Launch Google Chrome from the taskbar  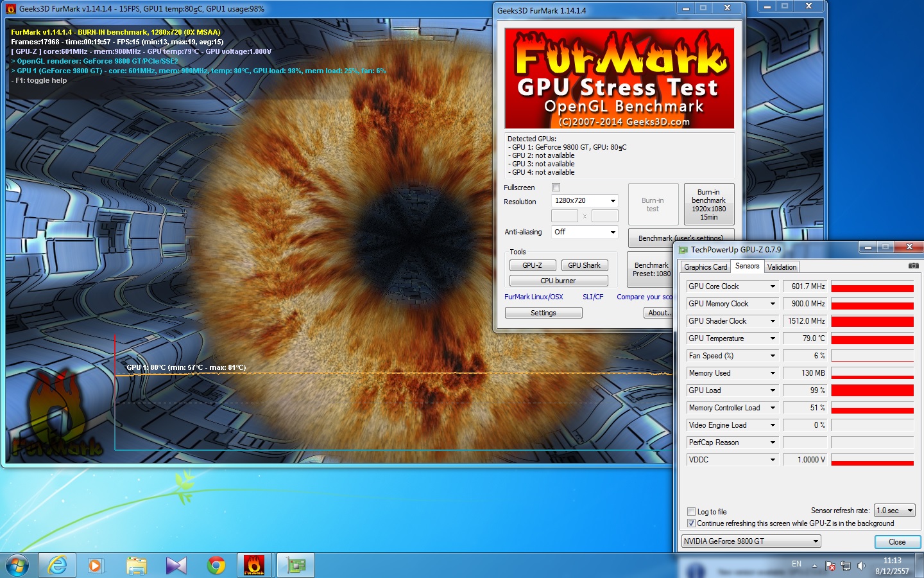[x=216, y=565]
